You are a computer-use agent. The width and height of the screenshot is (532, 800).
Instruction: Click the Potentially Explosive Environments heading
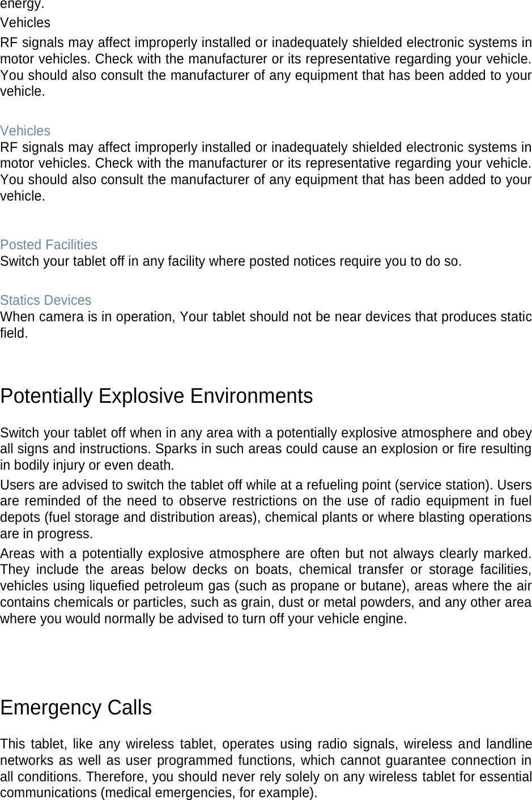[x=156, y=396]
